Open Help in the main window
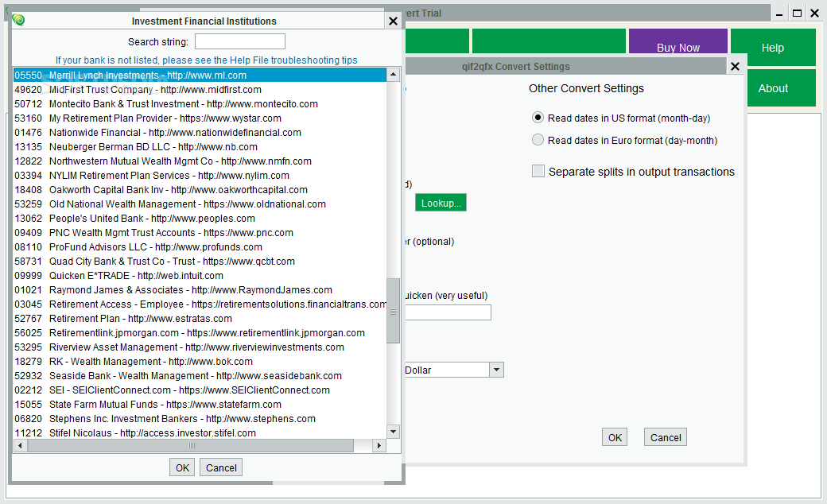The width and height of the screenshot is (827, 504). click(773, 48)
